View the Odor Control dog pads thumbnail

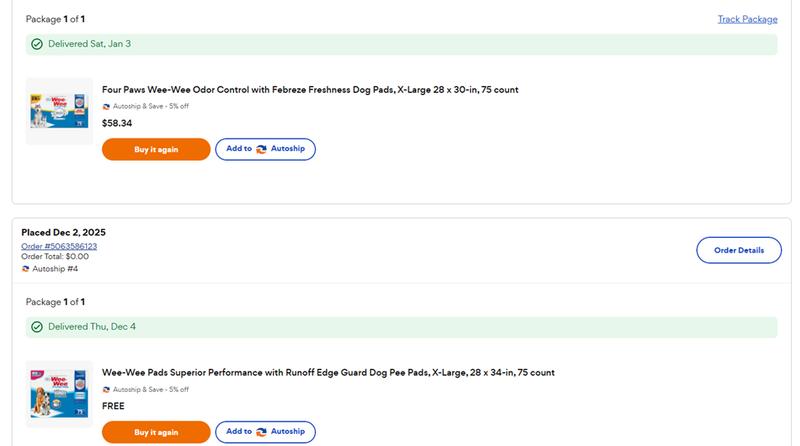point(59,112)
